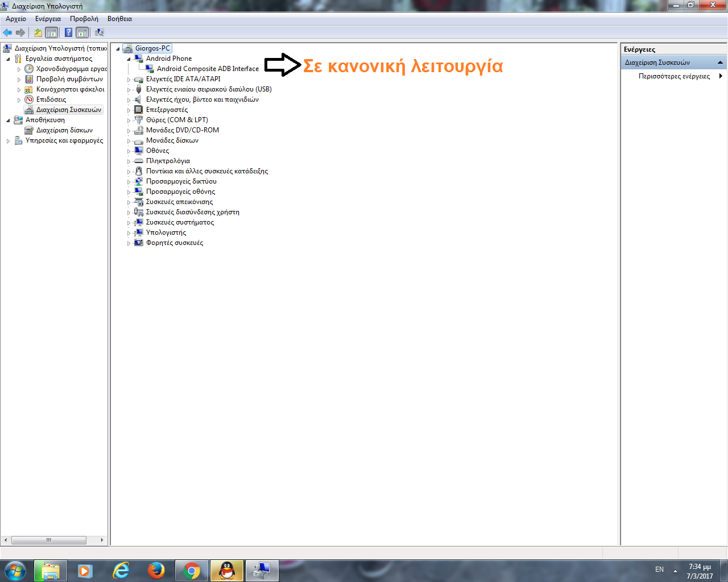Select Android Composite ADB Interface device
The height and width of the screenshot is (582, 728).
point(208,69)
